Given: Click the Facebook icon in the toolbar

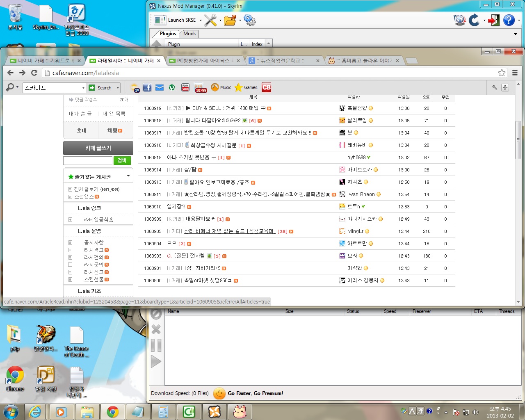Looking at the screenshot, I should (x=147, y=87).
